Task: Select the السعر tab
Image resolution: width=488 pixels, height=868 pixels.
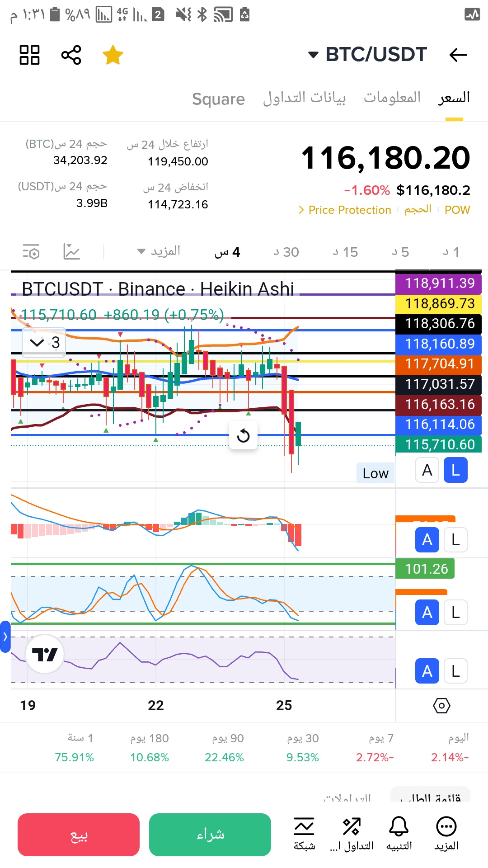Action: 454,98
